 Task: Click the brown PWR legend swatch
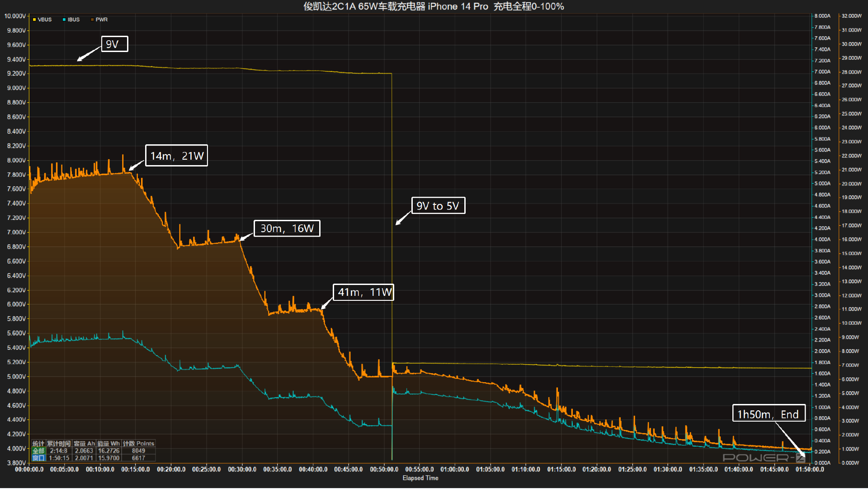92,20
